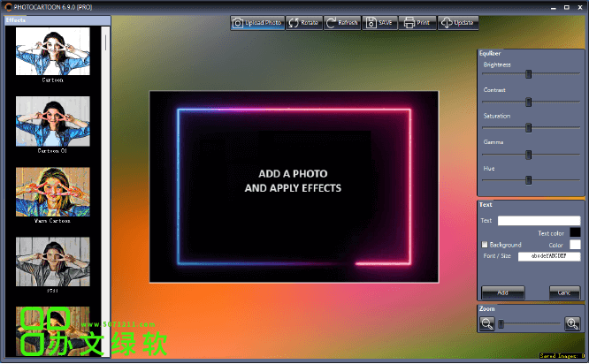This screenshot has height=364, width=589.
Task: Click the zoom in magnifier icon
Action: pyautogui.click(x=572, y=324)
